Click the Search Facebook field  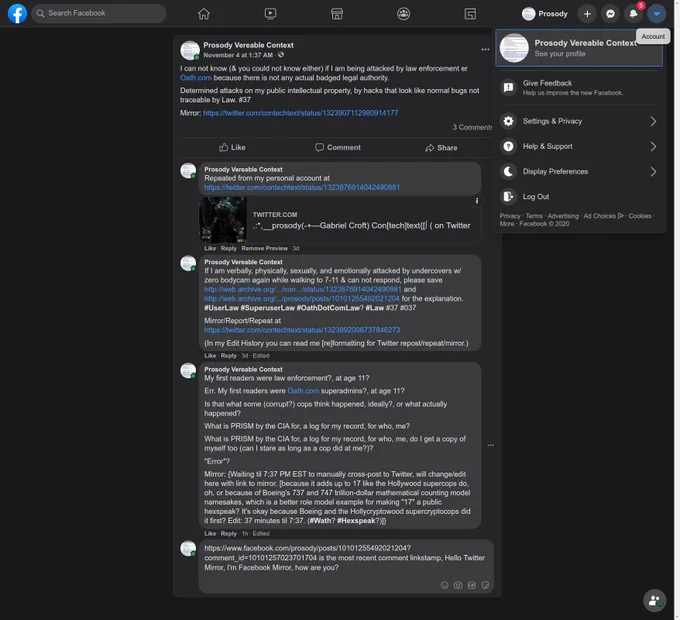point(99,13)
